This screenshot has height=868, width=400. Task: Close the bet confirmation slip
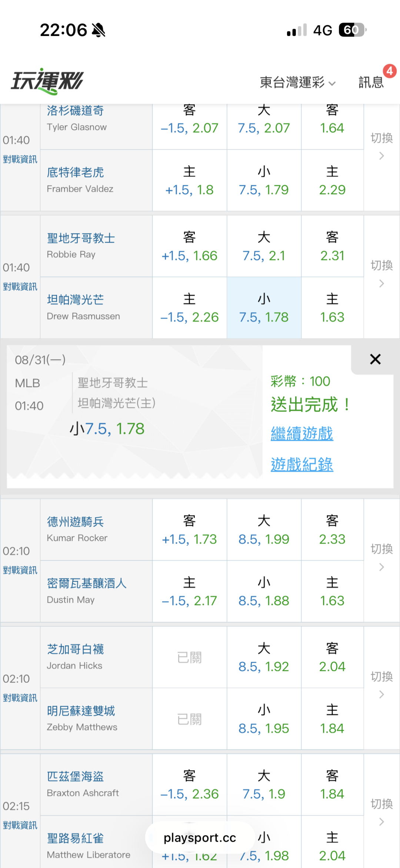click(x=375, y=359)
